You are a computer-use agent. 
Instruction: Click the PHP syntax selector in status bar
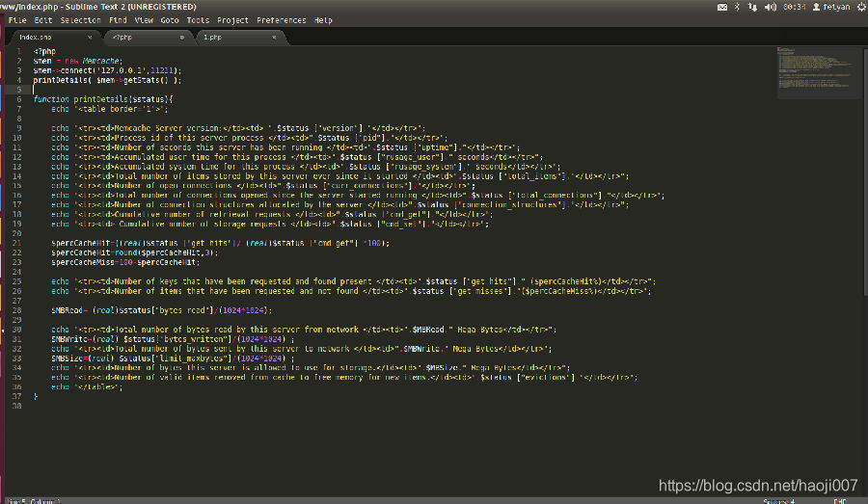pos(840,501)
